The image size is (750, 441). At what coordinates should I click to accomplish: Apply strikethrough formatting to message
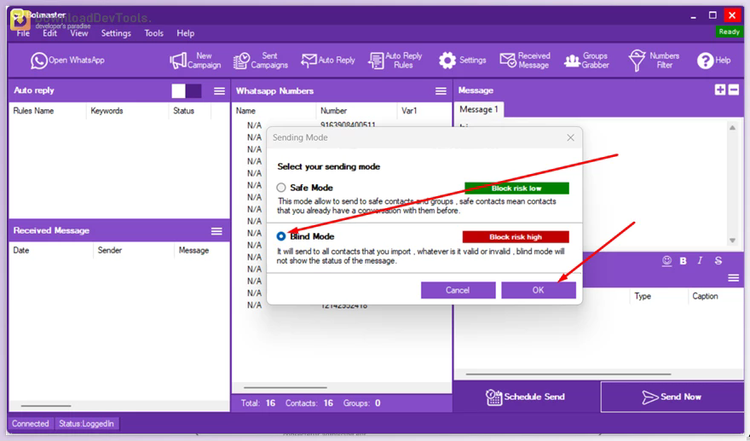pos(718,261)
